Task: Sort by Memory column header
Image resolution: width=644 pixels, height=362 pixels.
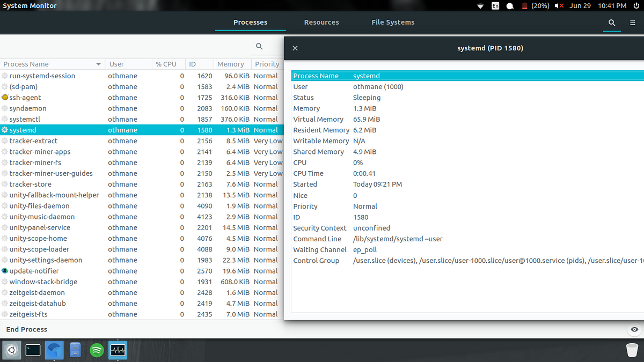Action: 232,64
